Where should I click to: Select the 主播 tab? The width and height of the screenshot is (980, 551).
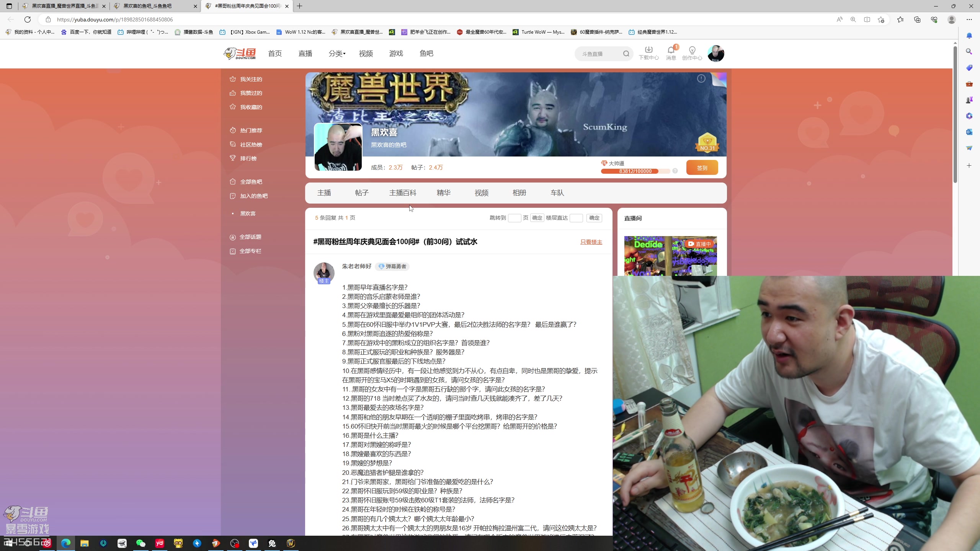tap(324, 193)
